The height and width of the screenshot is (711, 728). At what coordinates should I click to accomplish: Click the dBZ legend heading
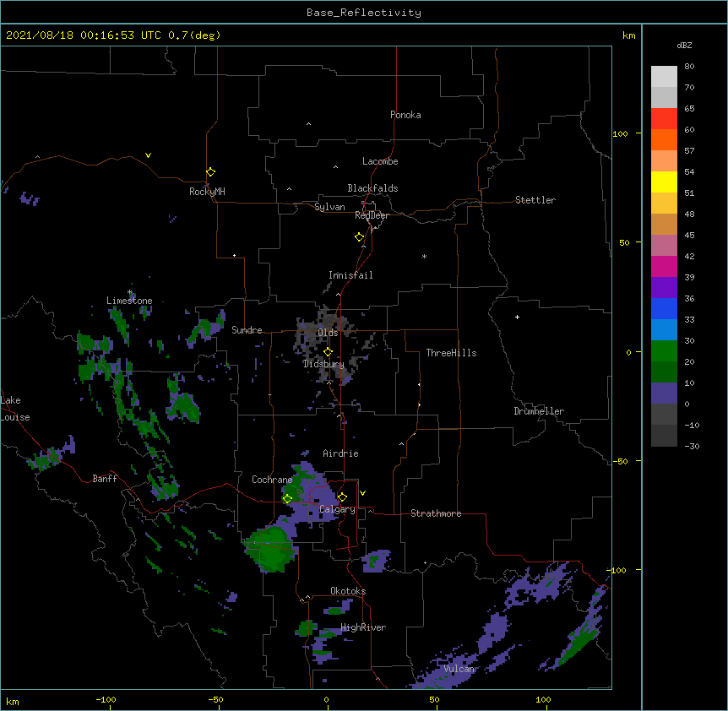(x=684, y=45)
